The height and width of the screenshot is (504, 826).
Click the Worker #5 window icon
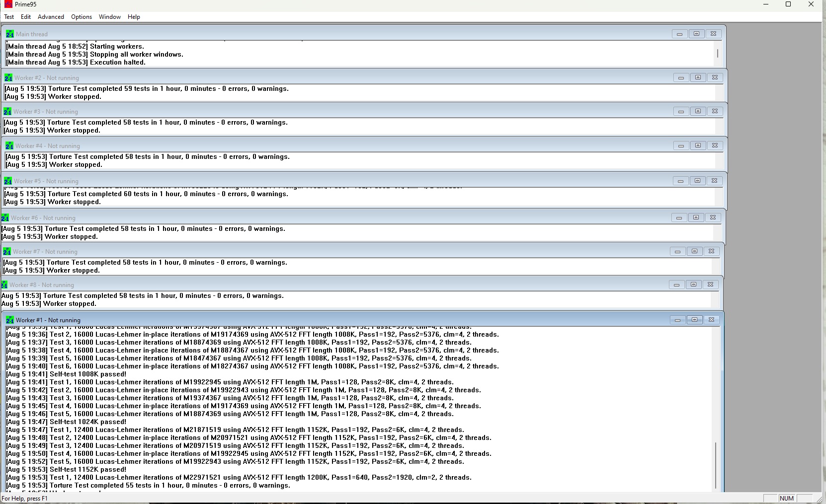[x=8, y=181]
